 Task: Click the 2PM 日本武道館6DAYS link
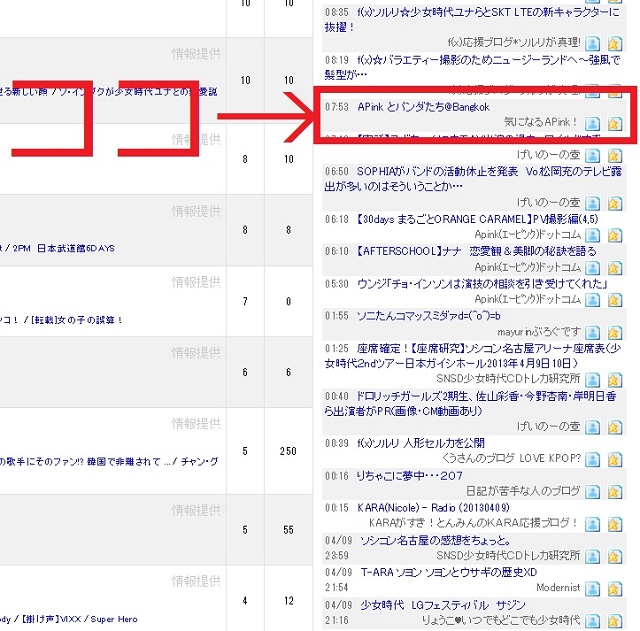click(x=63, y=248)
